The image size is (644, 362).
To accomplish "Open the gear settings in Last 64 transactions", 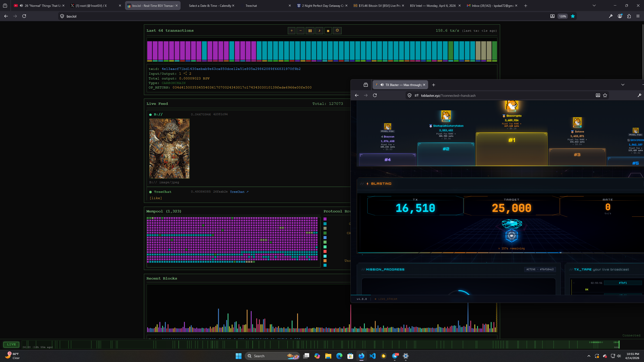I will [337, 31].
